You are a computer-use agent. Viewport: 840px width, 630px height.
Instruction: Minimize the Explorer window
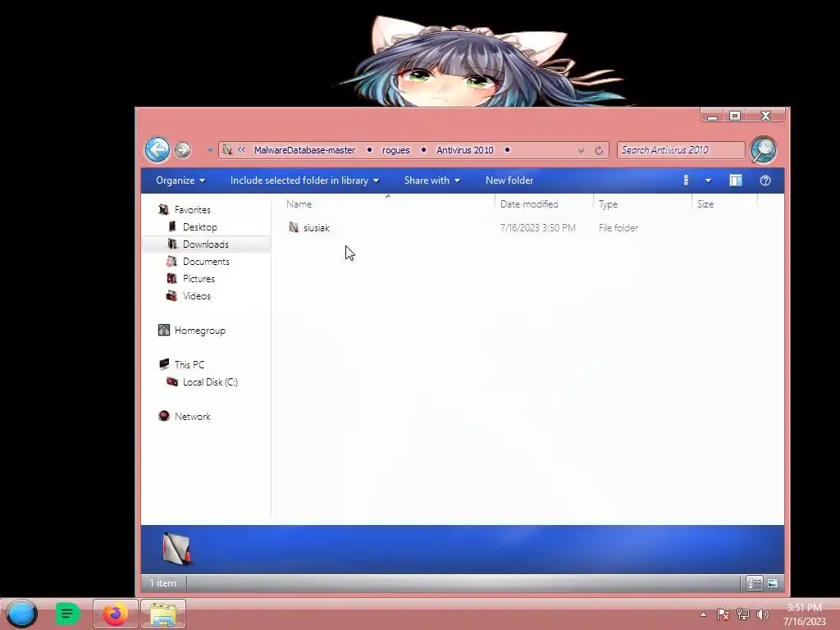click(x=712, y=116)
